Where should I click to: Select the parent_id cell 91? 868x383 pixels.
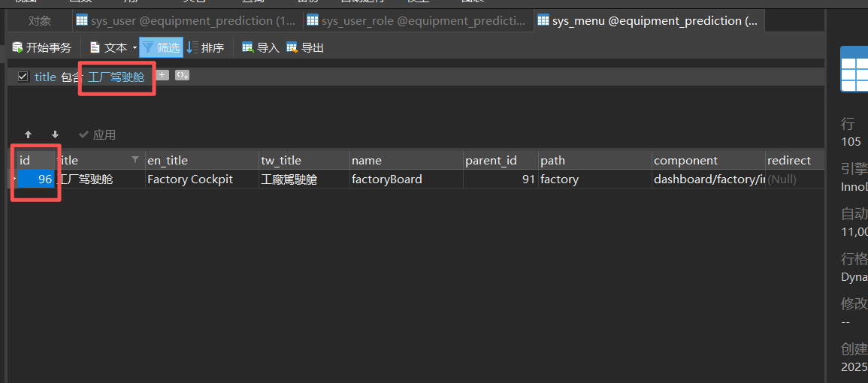(501, 179)
